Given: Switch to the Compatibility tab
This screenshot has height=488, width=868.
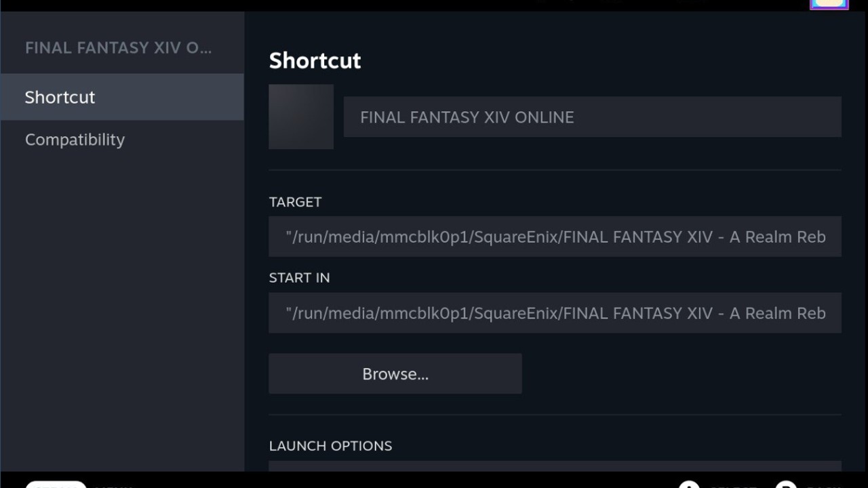Looking at the screenshot, I should point(75,140).
